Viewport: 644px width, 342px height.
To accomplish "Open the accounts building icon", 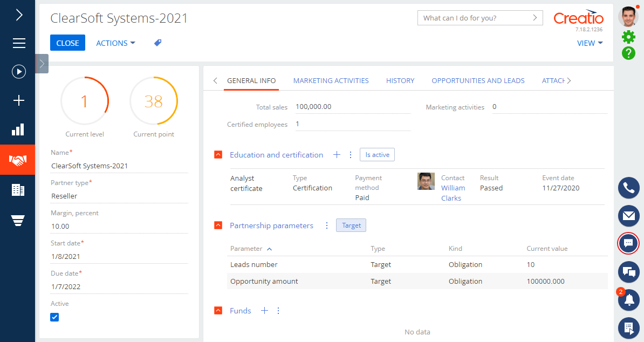I will click(18, 190).
